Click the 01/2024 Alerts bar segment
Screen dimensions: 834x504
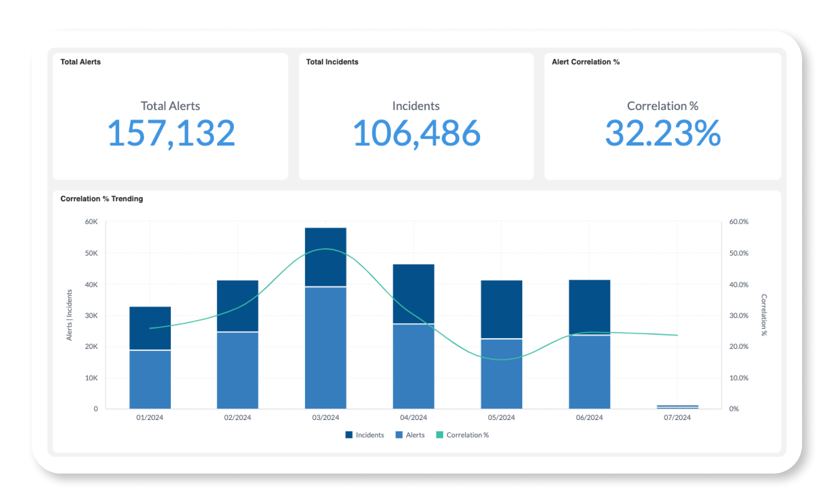pos(150,380)
